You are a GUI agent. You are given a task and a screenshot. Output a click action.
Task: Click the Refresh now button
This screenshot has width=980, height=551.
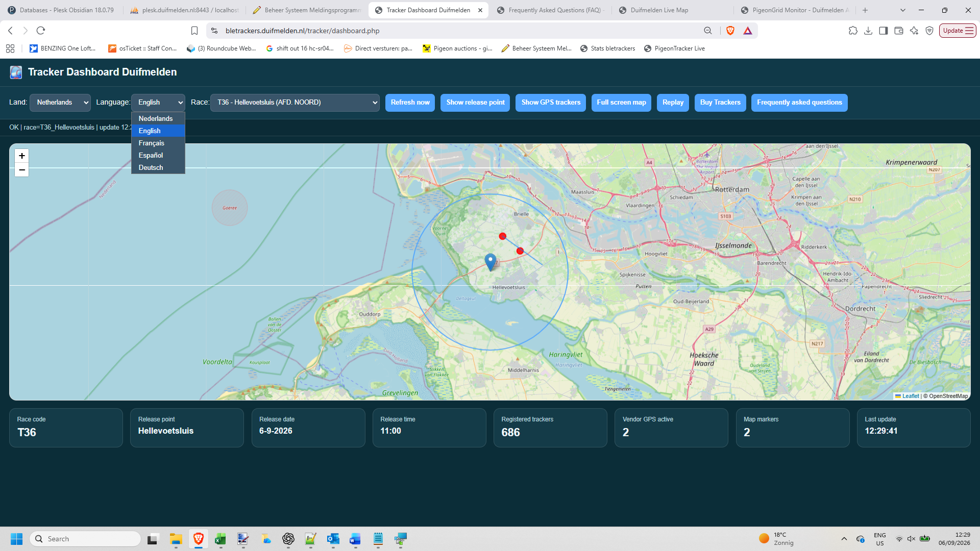click(410, 103)
